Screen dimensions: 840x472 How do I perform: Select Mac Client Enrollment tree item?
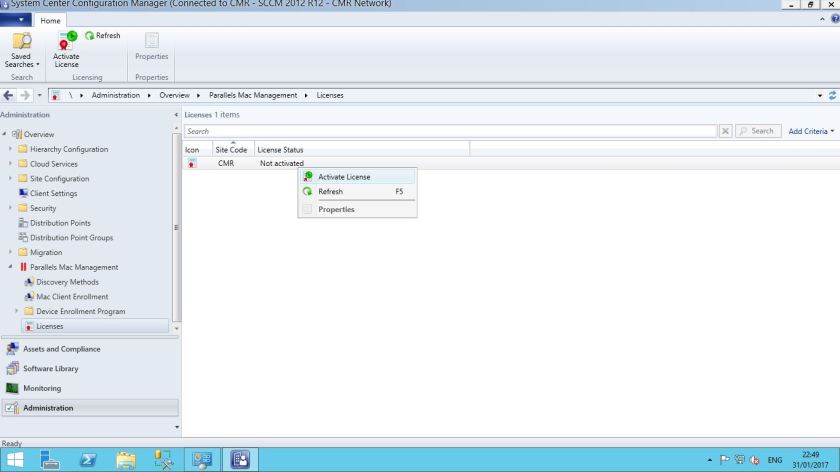coord(72,297)
